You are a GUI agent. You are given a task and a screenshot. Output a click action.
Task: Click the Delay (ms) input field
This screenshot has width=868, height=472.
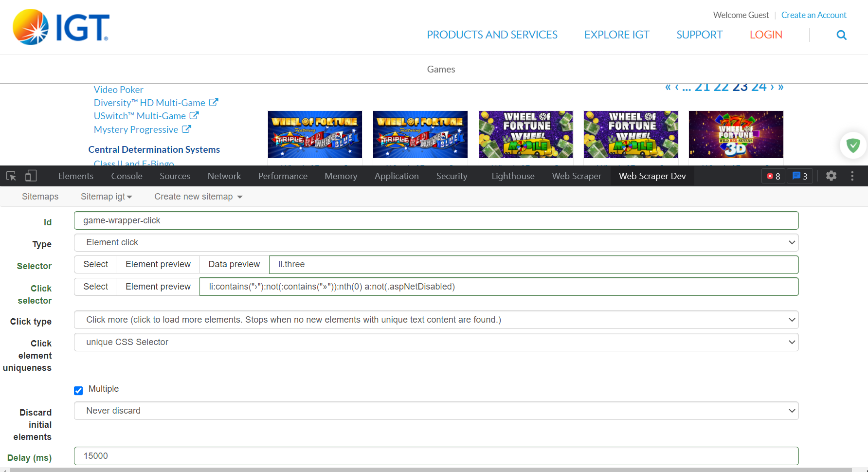[436, 456]
